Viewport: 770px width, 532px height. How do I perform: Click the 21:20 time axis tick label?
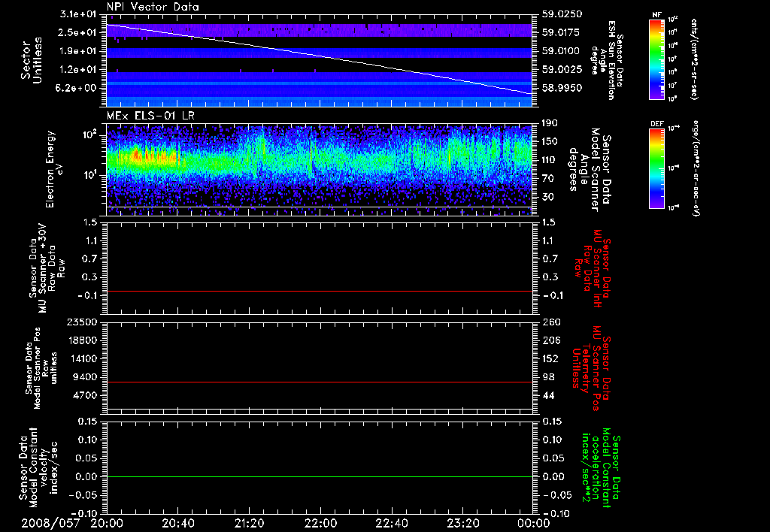(x=250, y=523)
